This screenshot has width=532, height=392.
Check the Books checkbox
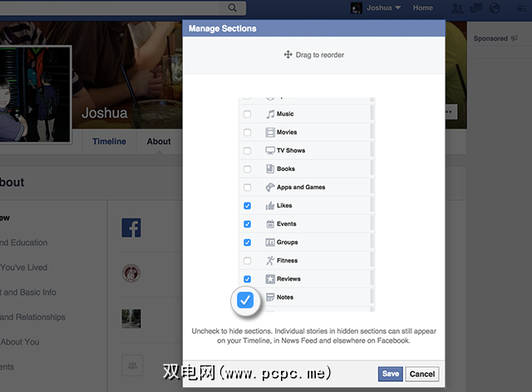pyautogui.click(x=248, y=169)
